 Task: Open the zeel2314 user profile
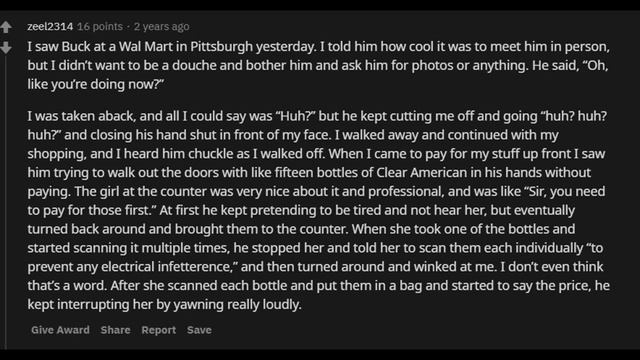click(x=50, y=27)
